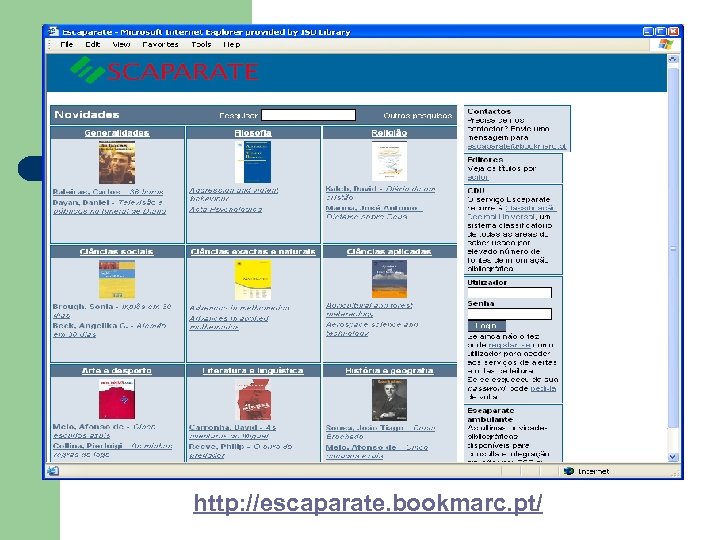
Task: Click the Windows flag throbber icon
Action: 665,45
